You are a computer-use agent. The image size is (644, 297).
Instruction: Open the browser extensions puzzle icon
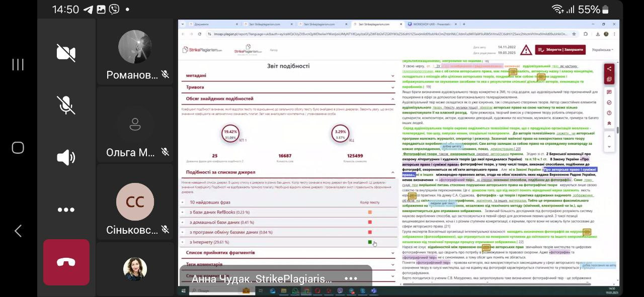pos(585,34)
